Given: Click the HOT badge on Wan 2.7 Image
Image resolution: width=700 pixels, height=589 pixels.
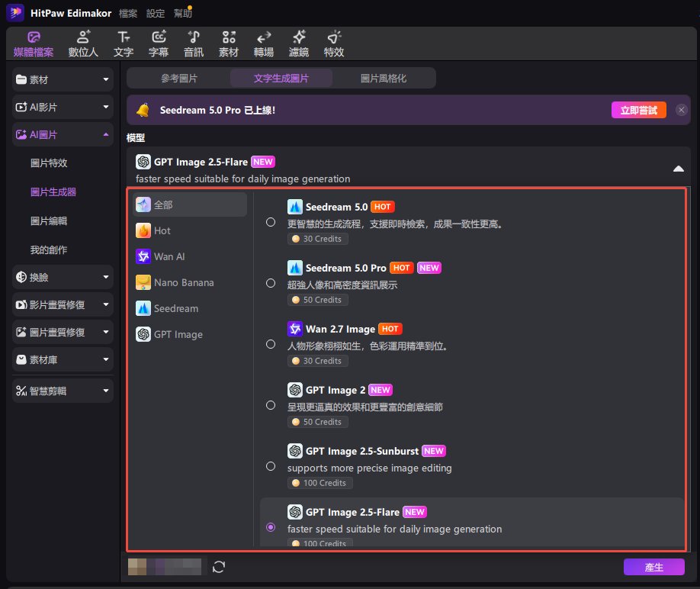Looking at the screenshot, I should coord(390,329).
